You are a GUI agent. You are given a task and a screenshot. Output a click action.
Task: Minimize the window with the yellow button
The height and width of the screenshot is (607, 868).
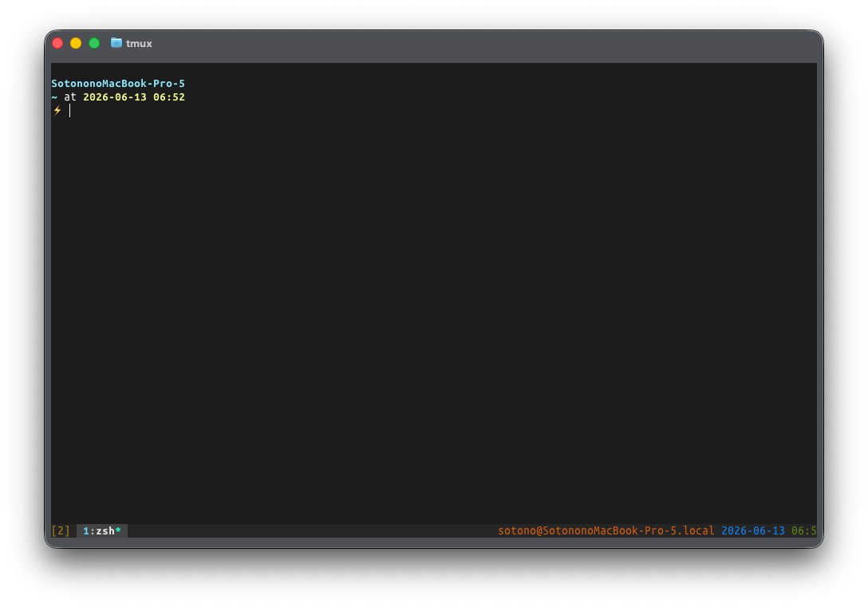76,43
